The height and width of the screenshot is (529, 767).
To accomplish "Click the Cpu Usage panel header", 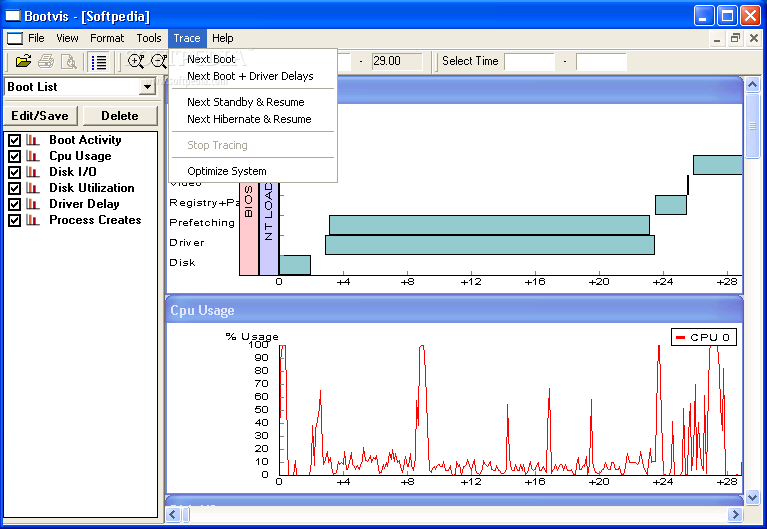I will click(454, 310).
